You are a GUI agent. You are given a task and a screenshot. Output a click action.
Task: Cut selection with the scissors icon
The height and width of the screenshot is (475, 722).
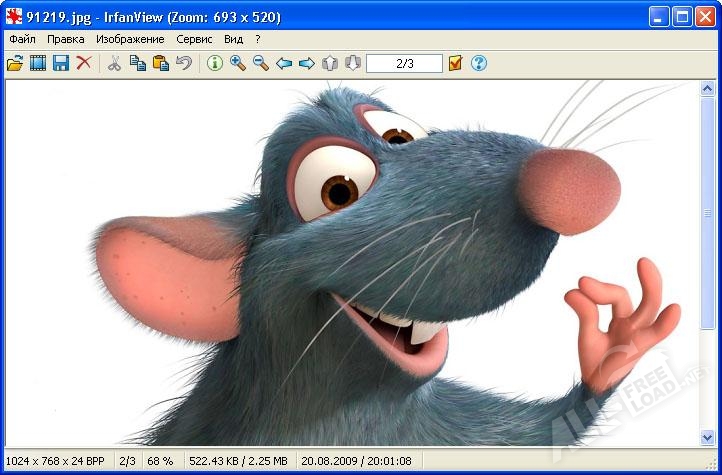click(x=114, y=63)
